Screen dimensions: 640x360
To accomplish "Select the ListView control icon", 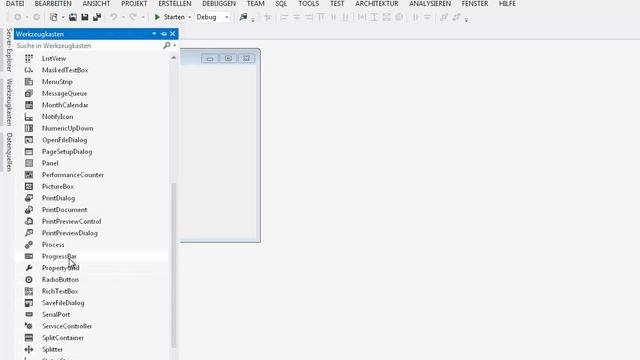I will click(x=29, y=58).
